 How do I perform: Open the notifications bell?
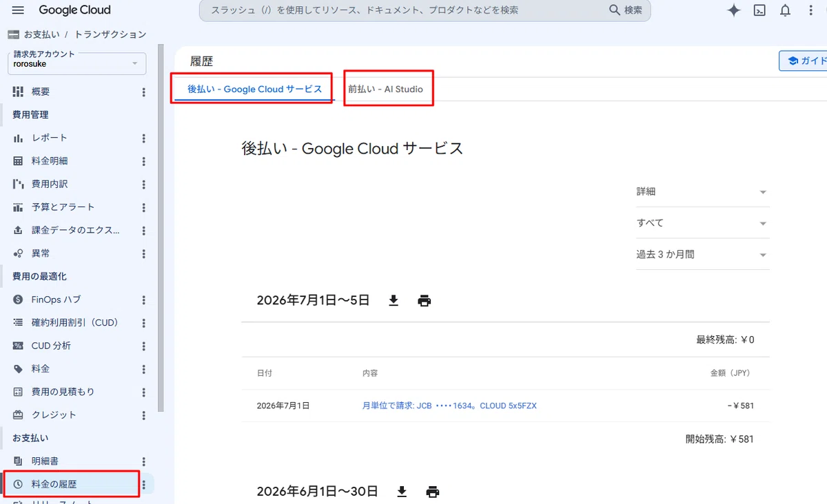[x=785, y=10]
